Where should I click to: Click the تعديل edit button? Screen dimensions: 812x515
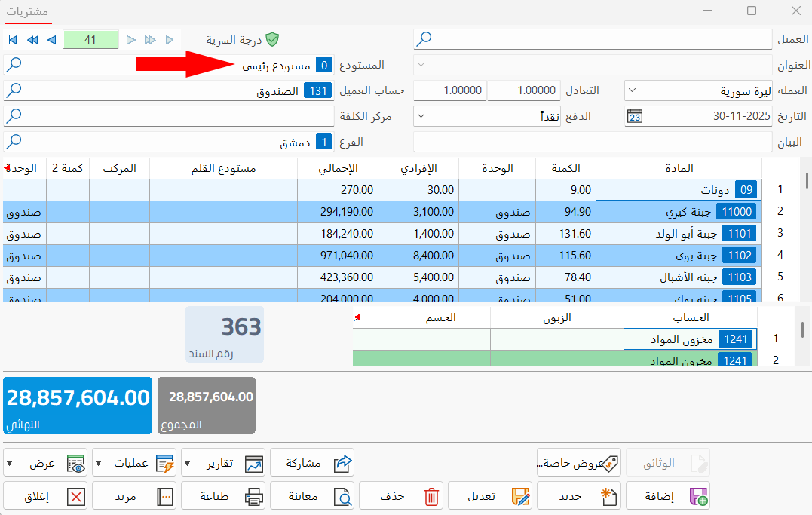(492, 495)
